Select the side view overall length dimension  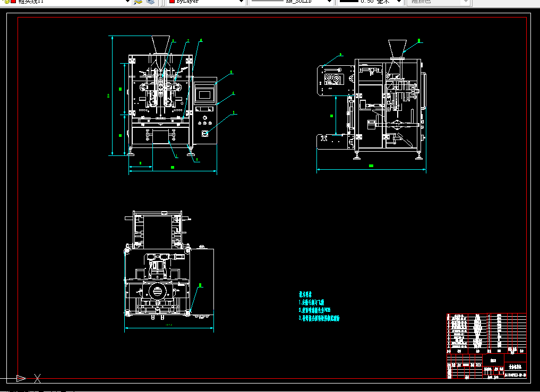tap(371, 168)
